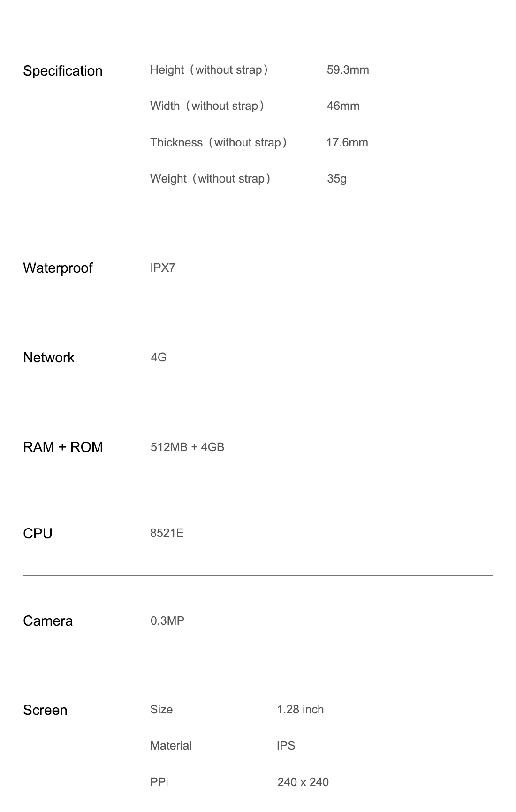Select the 8521E processor text
This screenshot has height=812, width=516.
[x=167, y=533]
